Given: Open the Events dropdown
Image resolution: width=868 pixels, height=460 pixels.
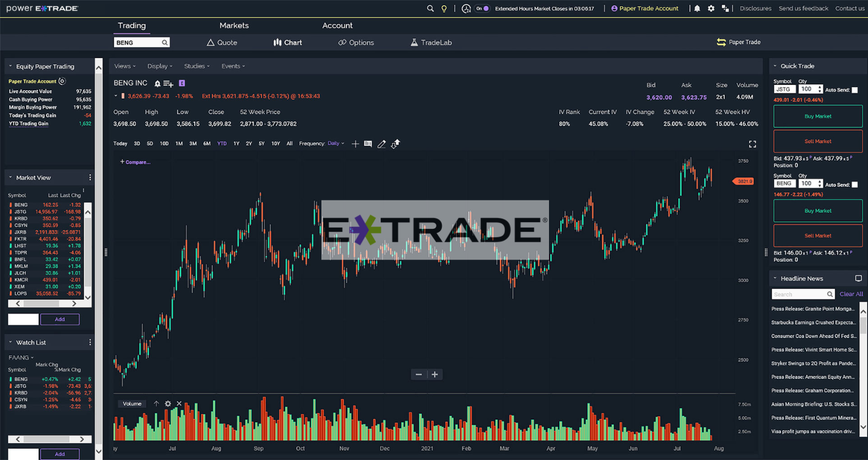Looking at the screenshot, I should [x=233, y=66].
